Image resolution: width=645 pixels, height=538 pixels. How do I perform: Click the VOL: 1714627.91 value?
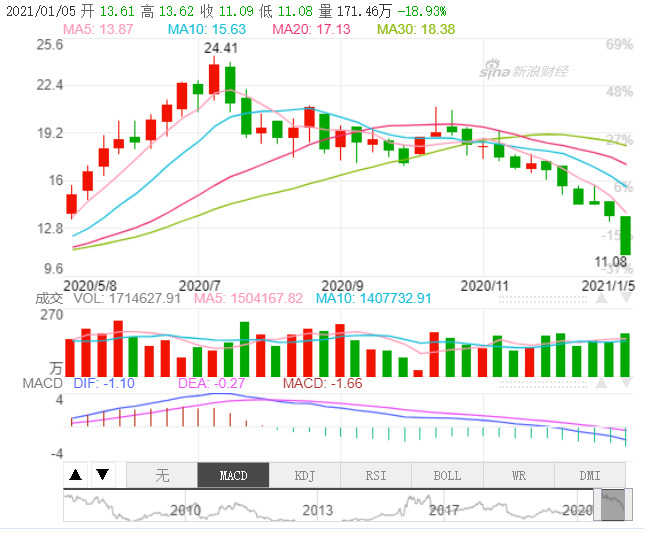127,298
